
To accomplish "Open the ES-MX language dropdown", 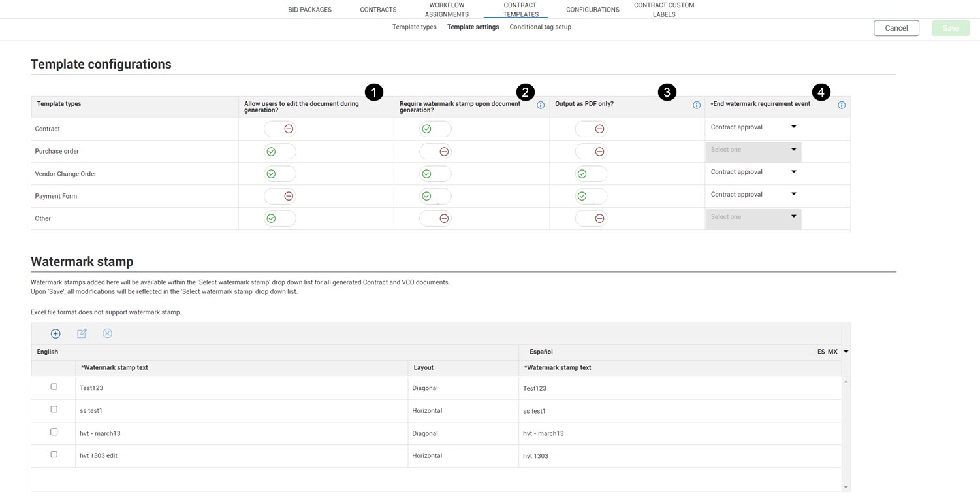I will [x=846, y=352].
